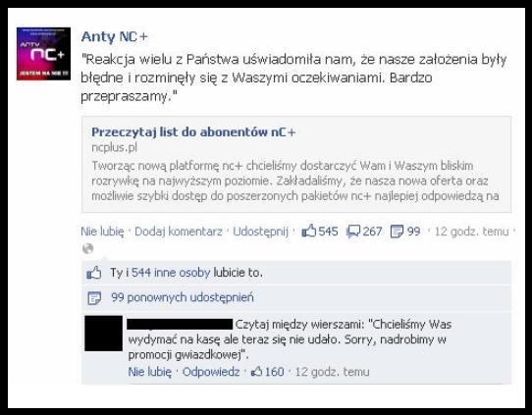Click 'Nie lubię' under the main post
This screenshot has width=532, height=415.
coord(102,232)
